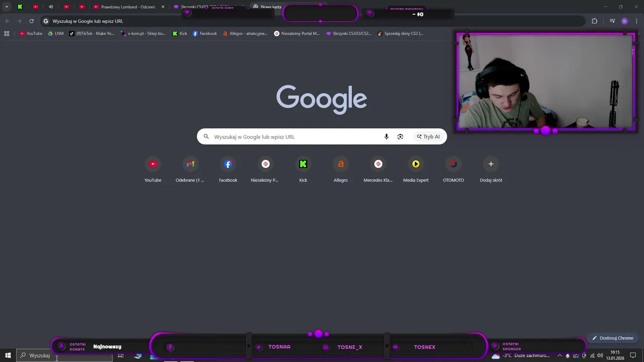
Task: Switch to the pinned Kick tab
Action: (20, 7)
